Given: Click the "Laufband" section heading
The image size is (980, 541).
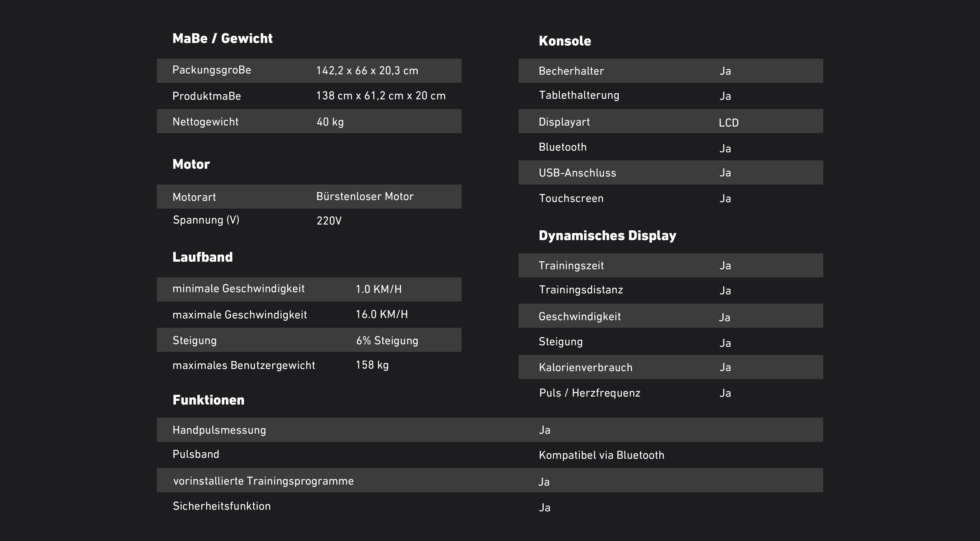Looking at the screenshot, I should [202, 257].
